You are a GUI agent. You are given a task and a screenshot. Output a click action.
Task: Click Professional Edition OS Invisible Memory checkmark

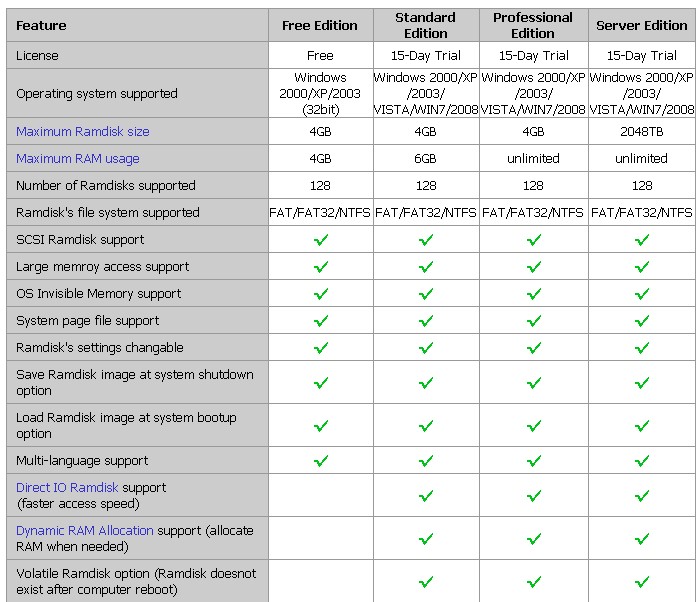534,294
